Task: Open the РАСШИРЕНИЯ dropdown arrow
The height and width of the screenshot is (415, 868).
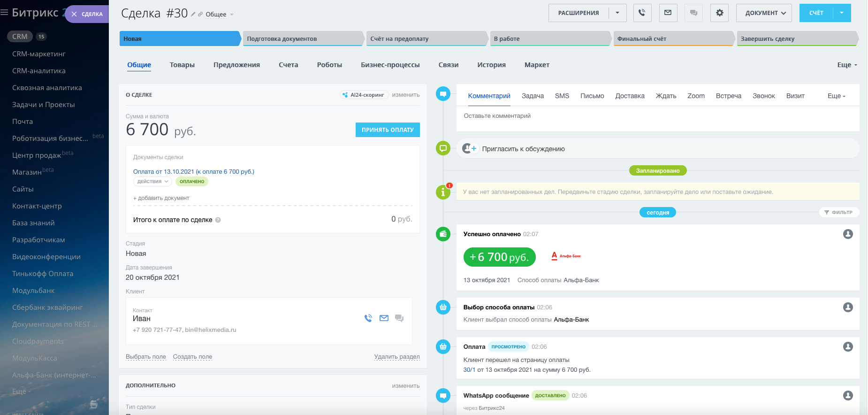Action: click(617, 13)
